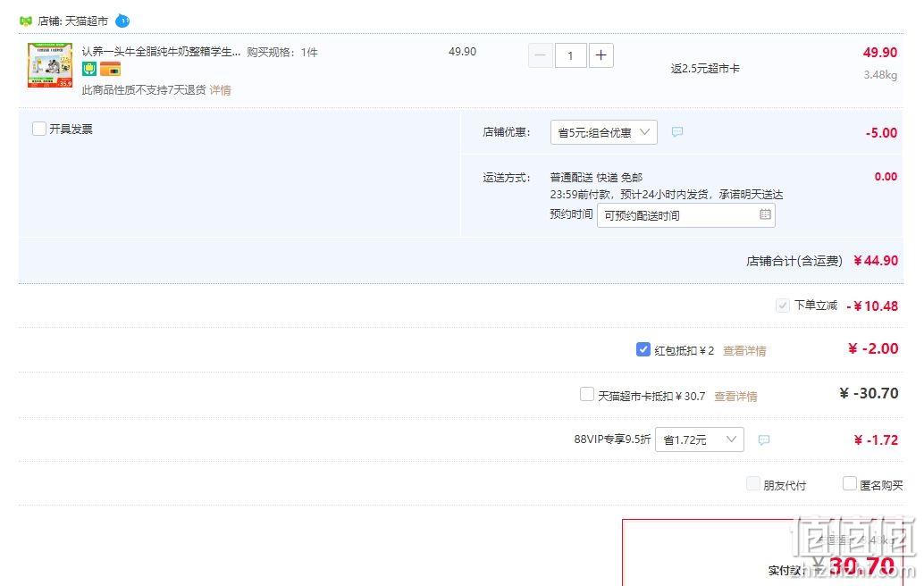This screenshot has width=924, height=586.
Task: Enable the 开具发票 invoice checkbox
Action: (x=39, y=129)
